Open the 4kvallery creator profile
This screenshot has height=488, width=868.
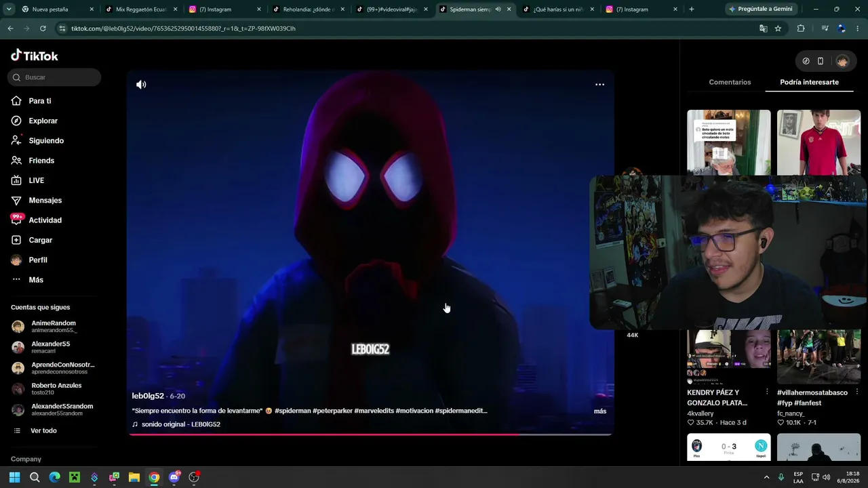[x=701, y=413]
